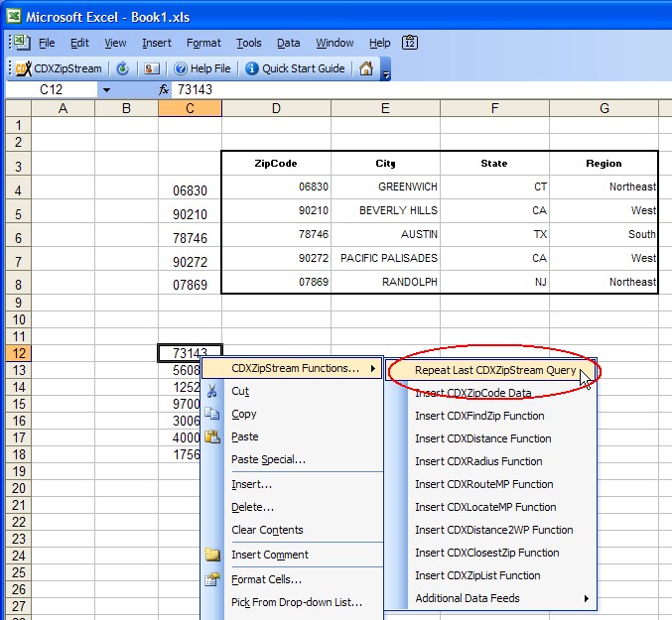
Task: Choose Repeat Last CDXZipStream Query
Action: [x=490, y=370]
